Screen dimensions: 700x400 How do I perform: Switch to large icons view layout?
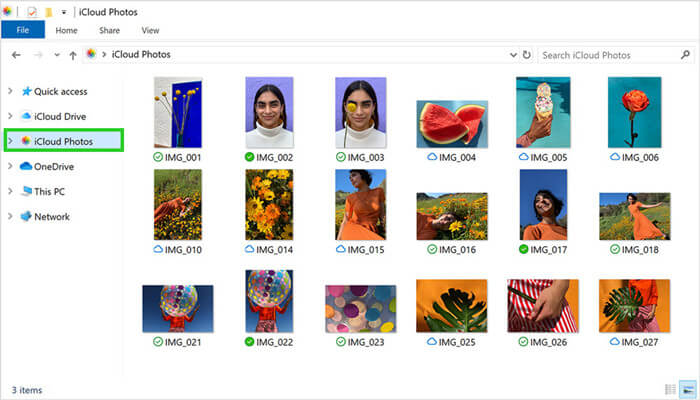(686, 388)
